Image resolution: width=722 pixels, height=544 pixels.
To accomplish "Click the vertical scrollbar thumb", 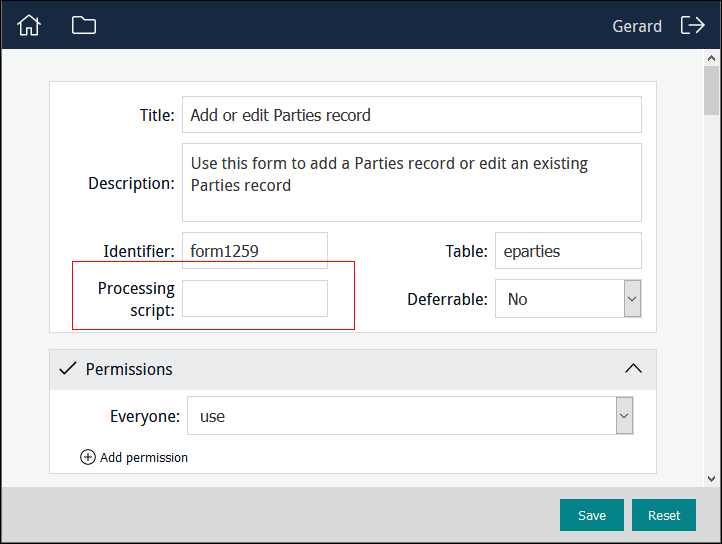I will [711, 92].
